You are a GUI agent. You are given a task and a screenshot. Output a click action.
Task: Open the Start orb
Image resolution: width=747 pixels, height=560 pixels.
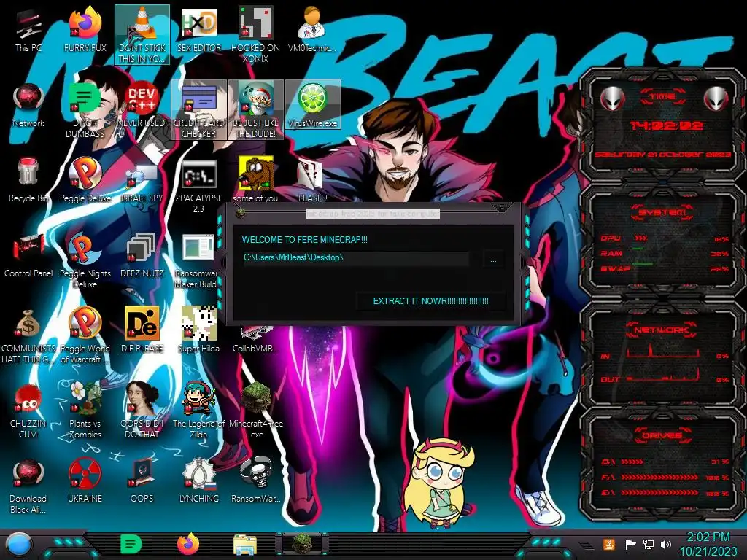pos(19,544)
